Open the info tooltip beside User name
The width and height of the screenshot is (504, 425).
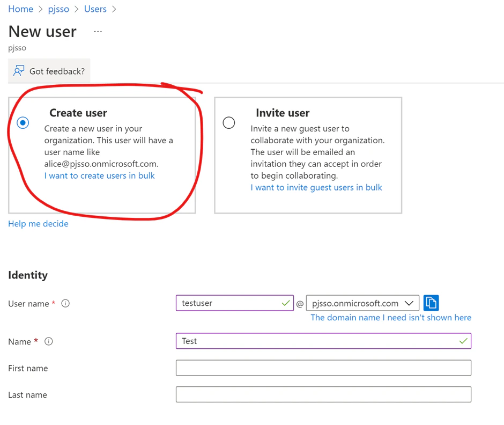click(x=65, y=303)
